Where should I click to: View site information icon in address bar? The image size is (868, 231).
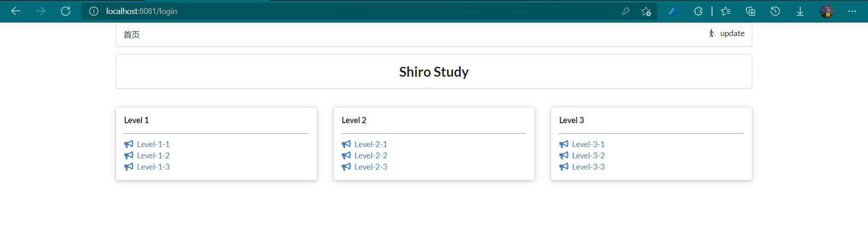(94, 11)
